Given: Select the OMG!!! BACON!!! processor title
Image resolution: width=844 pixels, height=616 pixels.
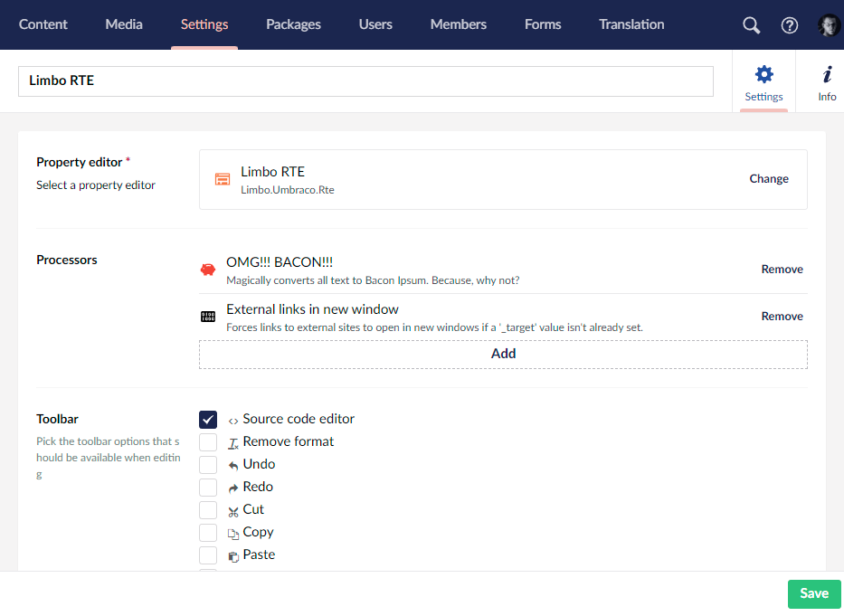Looking at the screenshot, I should click(280, 262).
